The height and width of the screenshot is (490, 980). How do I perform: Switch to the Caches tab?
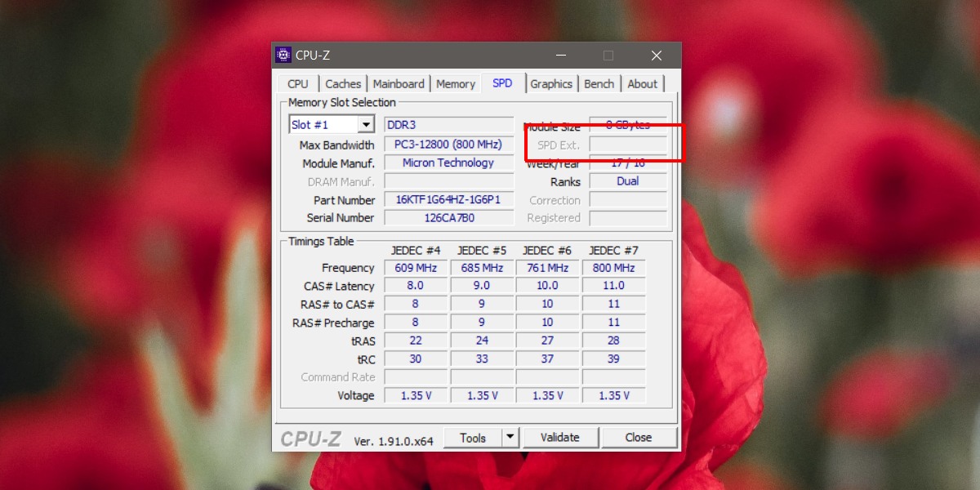pos(343,83)
